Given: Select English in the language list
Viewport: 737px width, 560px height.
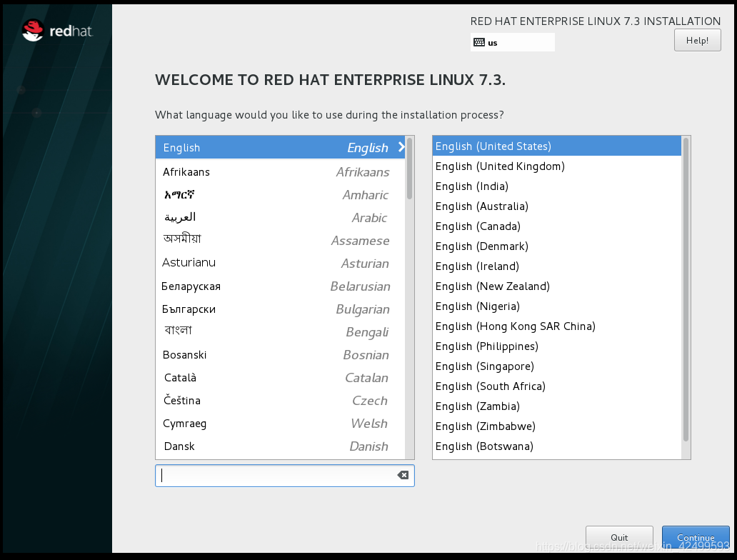Looking at the screenshot, I should (280, 147).
